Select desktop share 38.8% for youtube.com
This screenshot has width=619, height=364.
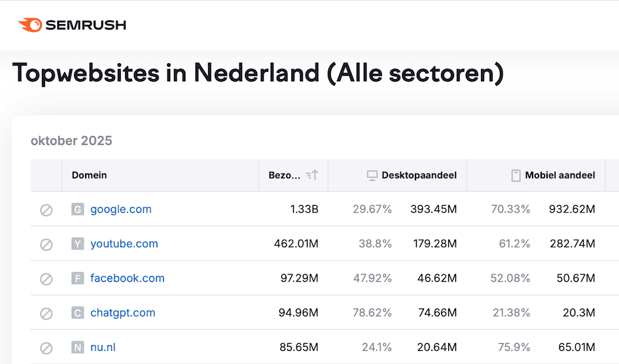click(x=375, y=244)
